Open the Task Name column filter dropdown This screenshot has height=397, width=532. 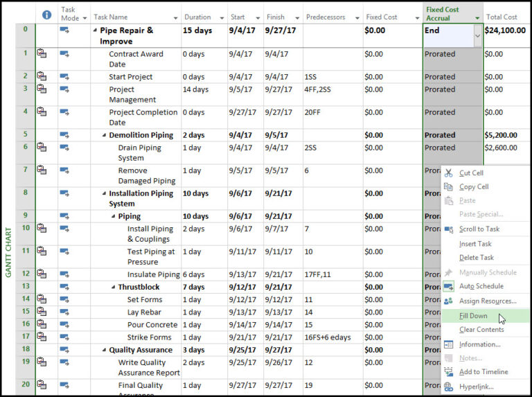click(x=175, y=18)
